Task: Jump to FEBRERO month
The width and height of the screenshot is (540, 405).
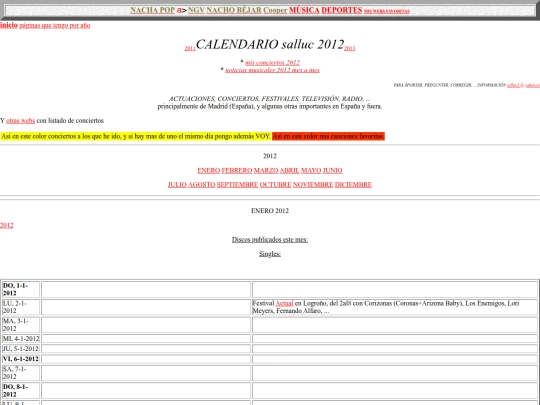Action: 237,170
